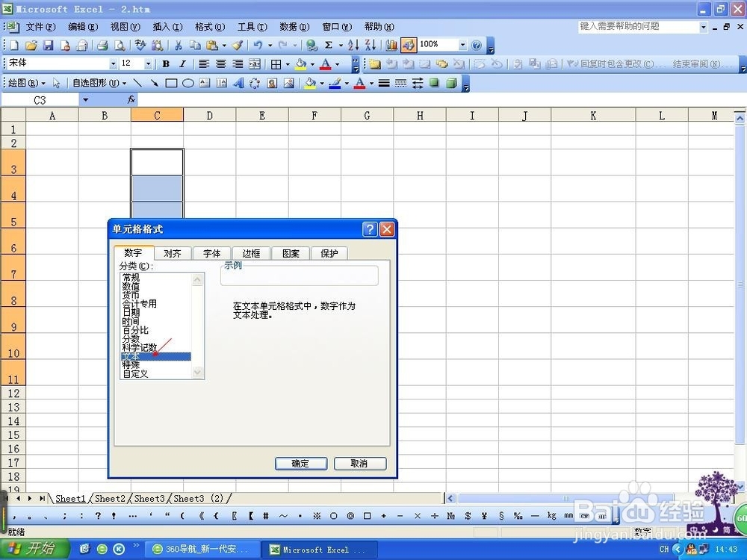Click the Print Preview icon
The width and height of the screenshot is (747, 560).
pyautogui.click(x=120, y=46)
